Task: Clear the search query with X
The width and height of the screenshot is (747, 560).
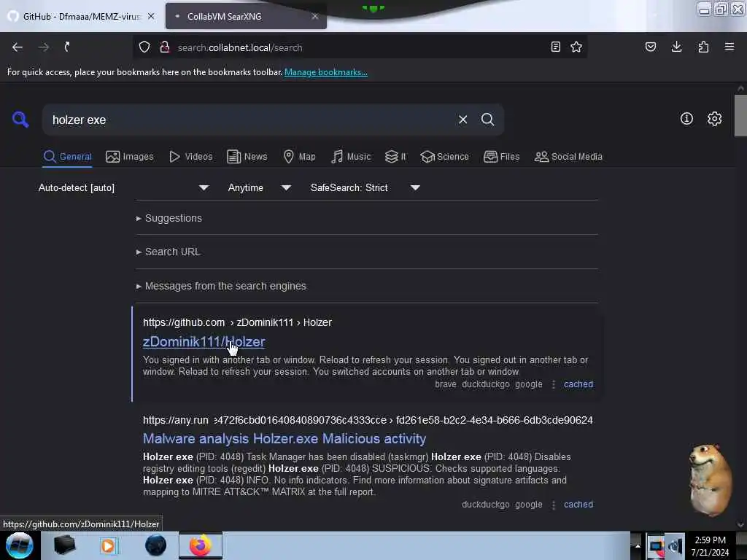Action: point(462,120)
